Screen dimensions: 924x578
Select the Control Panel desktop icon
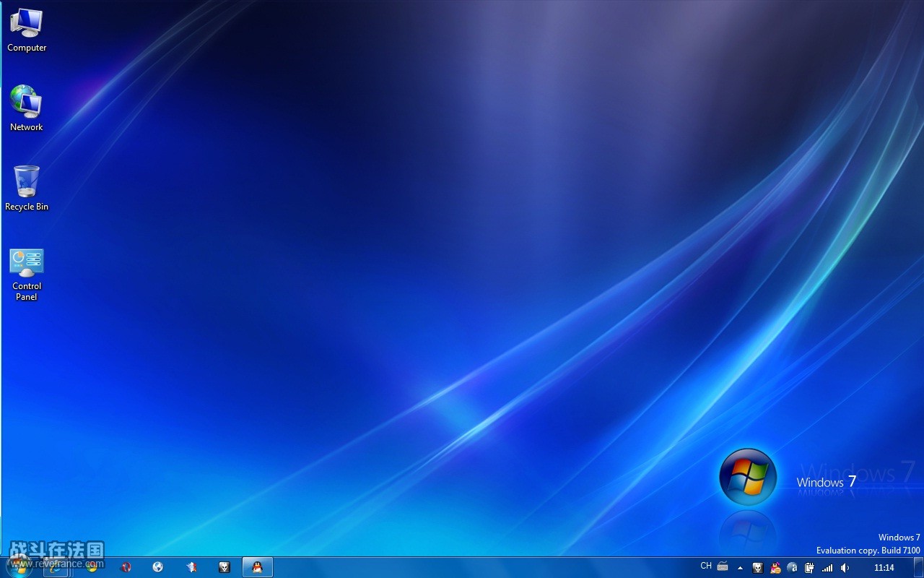coord(27,275)
